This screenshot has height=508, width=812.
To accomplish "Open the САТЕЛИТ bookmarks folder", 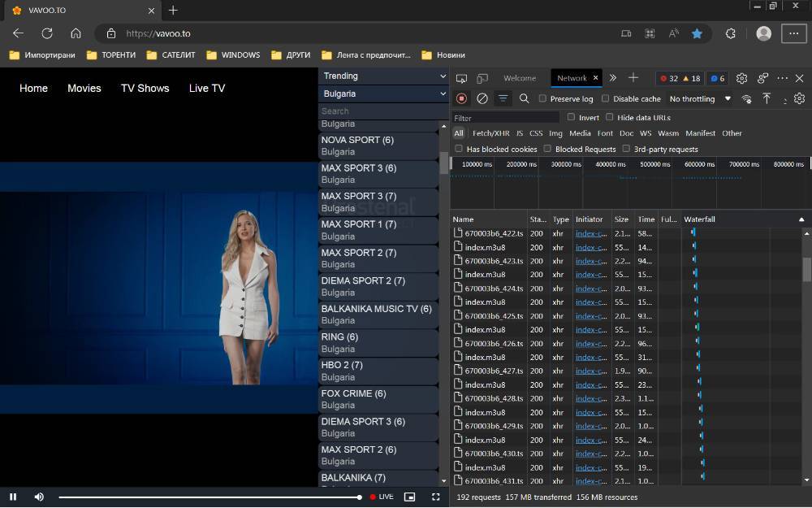I will (171, 55).
